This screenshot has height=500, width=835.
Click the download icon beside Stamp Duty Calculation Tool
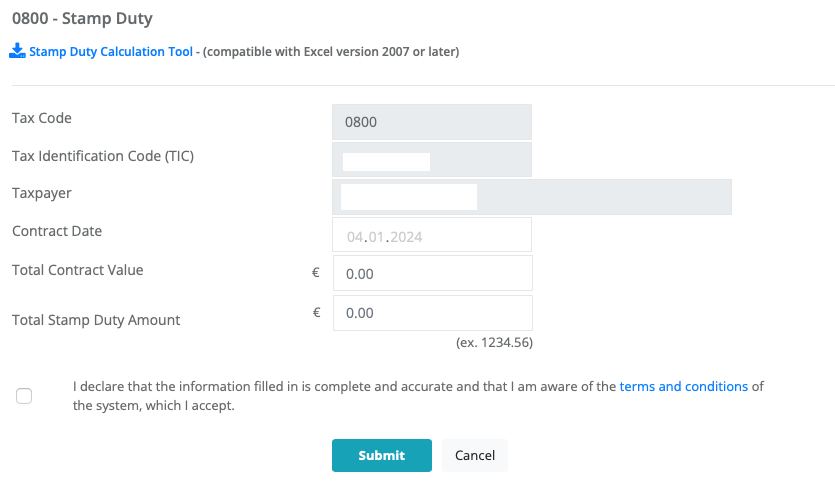pyautogui.click(x=17, y=51)
